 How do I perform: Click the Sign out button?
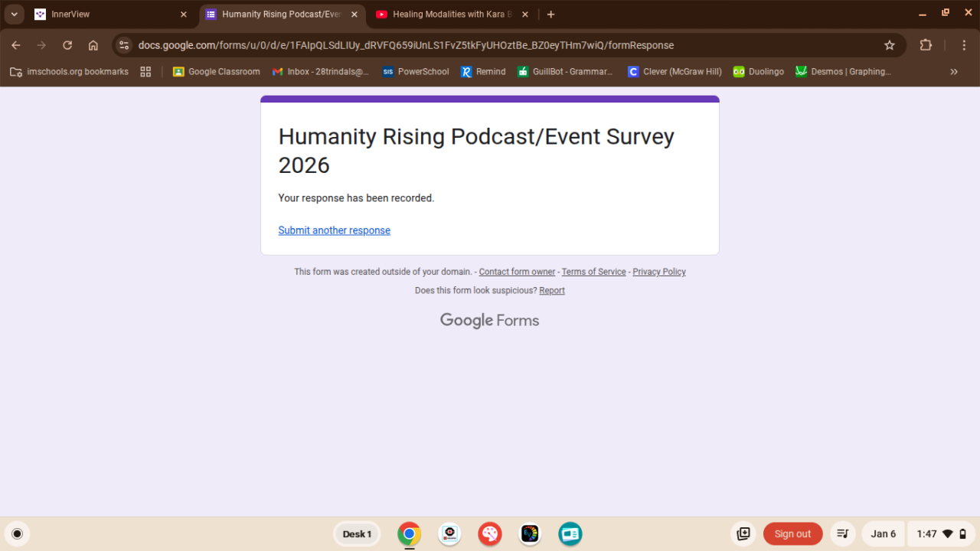tap(792, 534)
